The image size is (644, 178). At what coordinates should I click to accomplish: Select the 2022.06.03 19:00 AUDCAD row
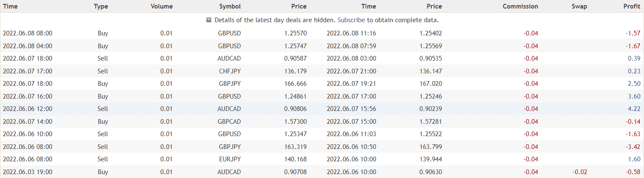click(x=322, y=172)
